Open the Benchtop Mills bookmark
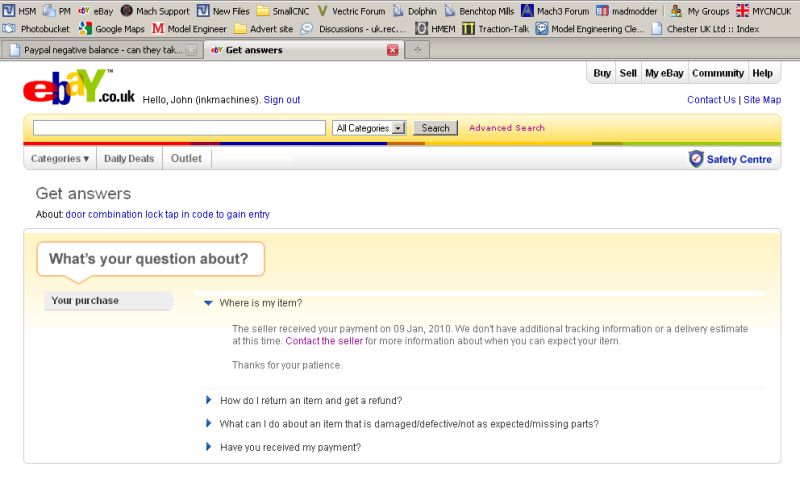 click(479, 11)
